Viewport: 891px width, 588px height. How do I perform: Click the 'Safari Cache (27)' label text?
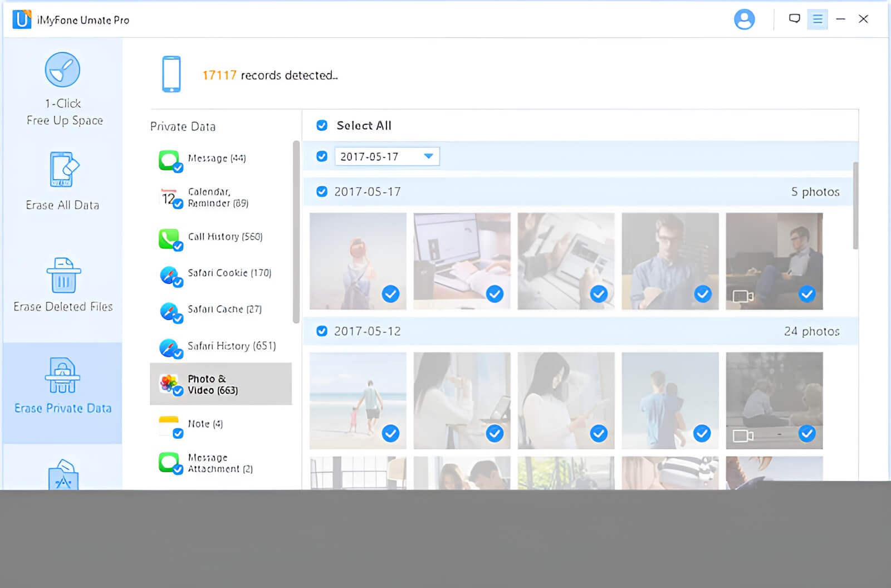click(x=224, y=309)
